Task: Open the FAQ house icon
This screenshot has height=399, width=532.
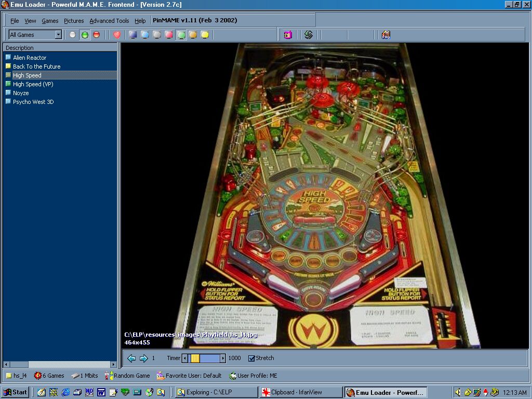Action: [386, 35]
